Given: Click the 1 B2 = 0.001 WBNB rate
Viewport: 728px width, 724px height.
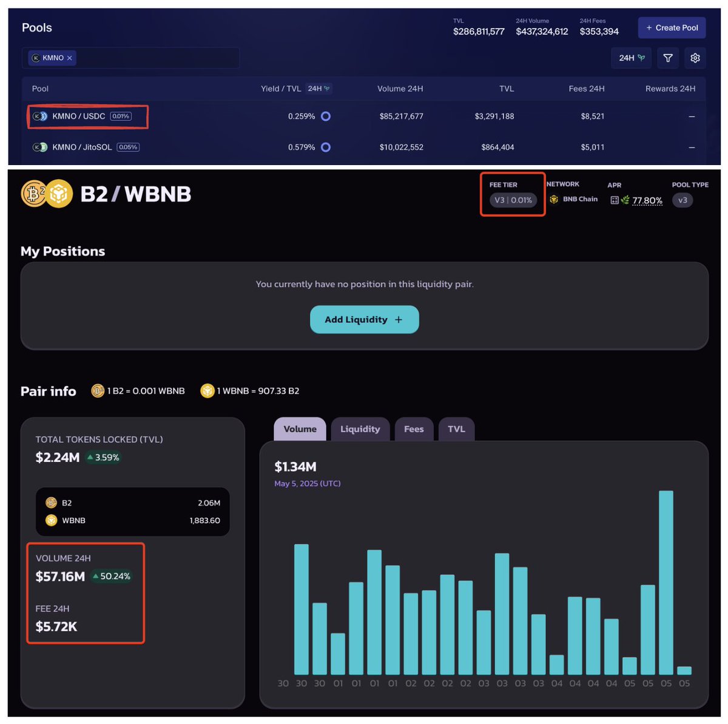Looking at the screenshot, I should pos(146,391).
